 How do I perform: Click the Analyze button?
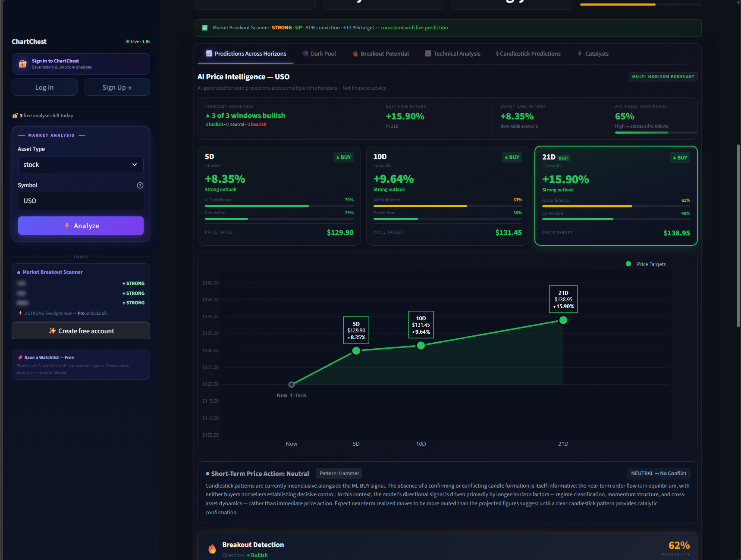pyautogui.click(x=81, y=225)
